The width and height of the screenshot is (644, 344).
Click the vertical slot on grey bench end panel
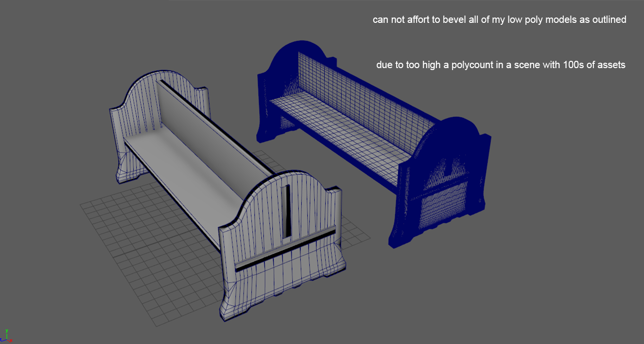[x=287, y=211]
